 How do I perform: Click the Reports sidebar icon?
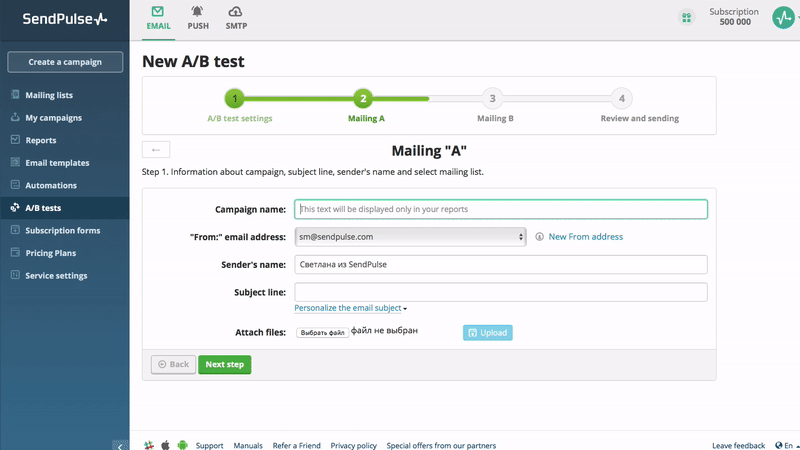15,139
